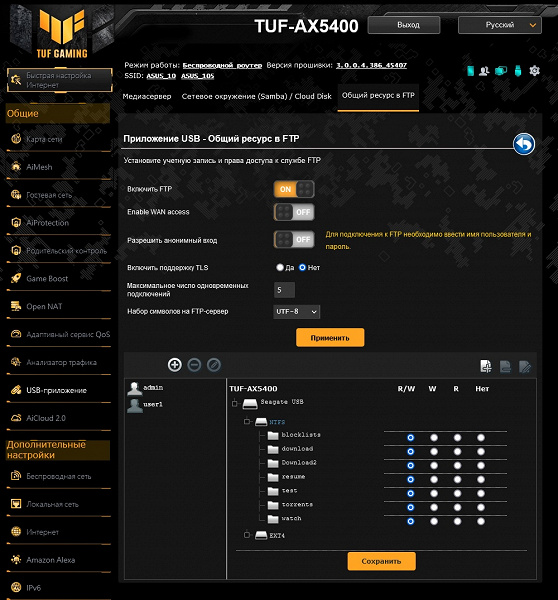558x600 pixels.
Task: Click the delete user minus icon
Action: click(x=194, y=365)
